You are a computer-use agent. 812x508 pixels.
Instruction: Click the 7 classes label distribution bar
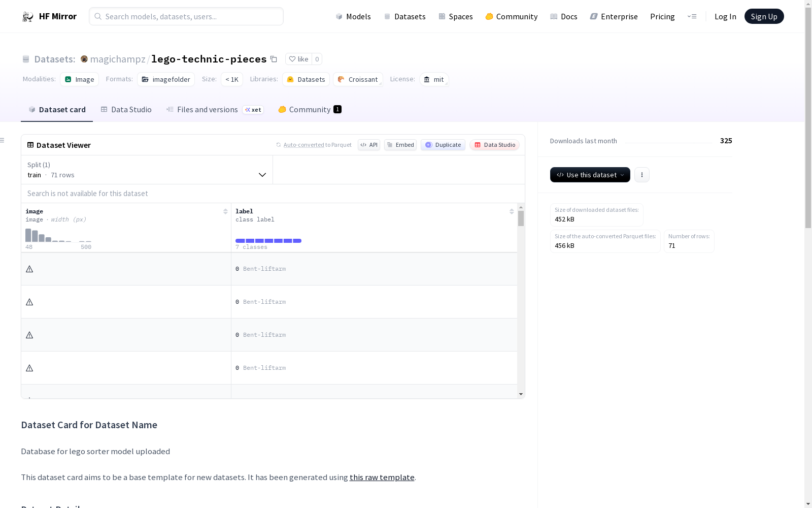tap(268, 241)
